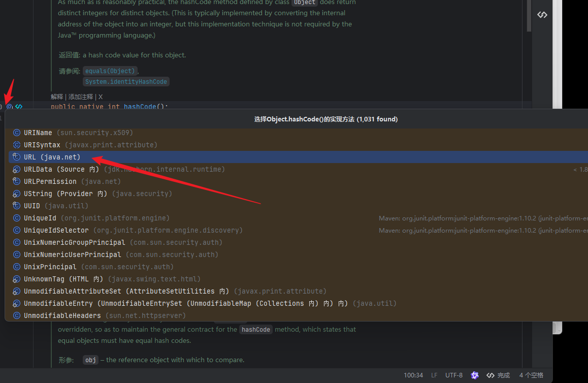Click the class icon next to UUID

[x=16, y=206]
